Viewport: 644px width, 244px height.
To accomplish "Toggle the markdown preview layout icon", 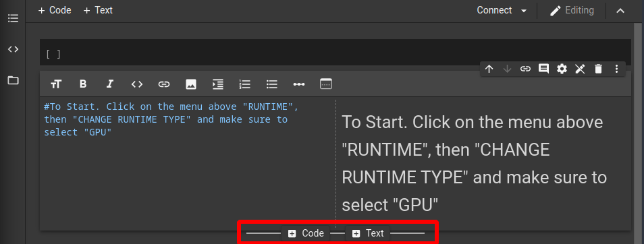I will point(325,84).
